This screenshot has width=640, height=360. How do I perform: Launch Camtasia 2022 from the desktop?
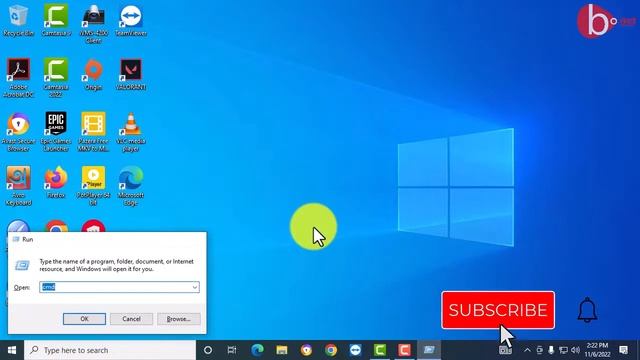tap(56, 78)
